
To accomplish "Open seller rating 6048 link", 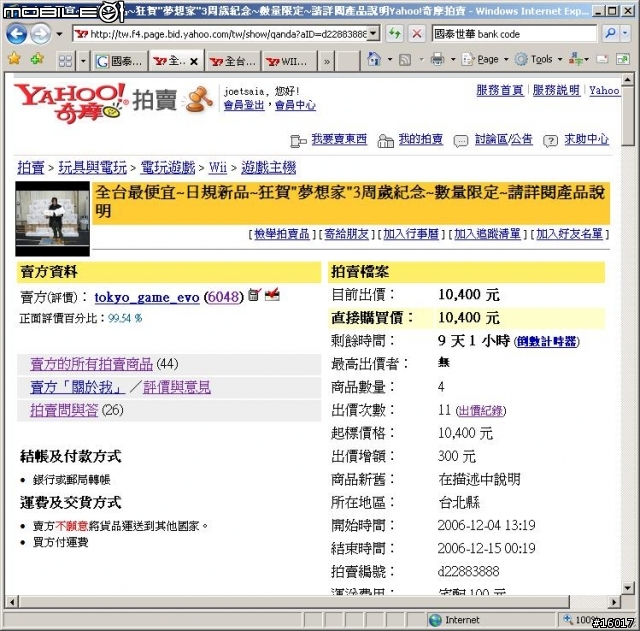I will tap(223, 297).
